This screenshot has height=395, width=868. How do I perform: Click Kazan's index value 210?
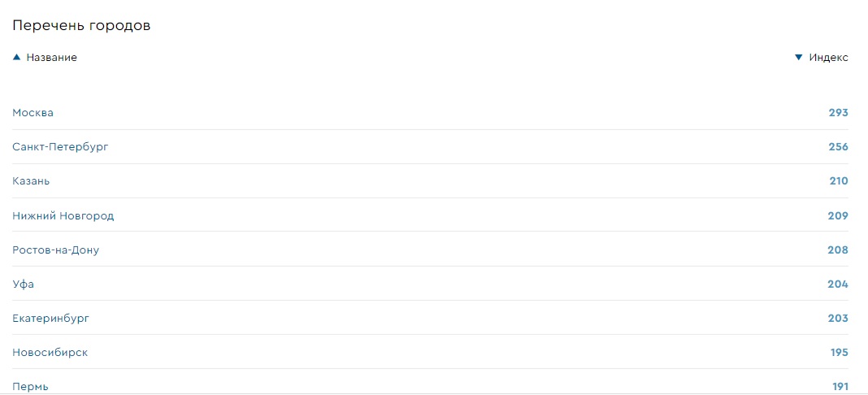[838, 181]
